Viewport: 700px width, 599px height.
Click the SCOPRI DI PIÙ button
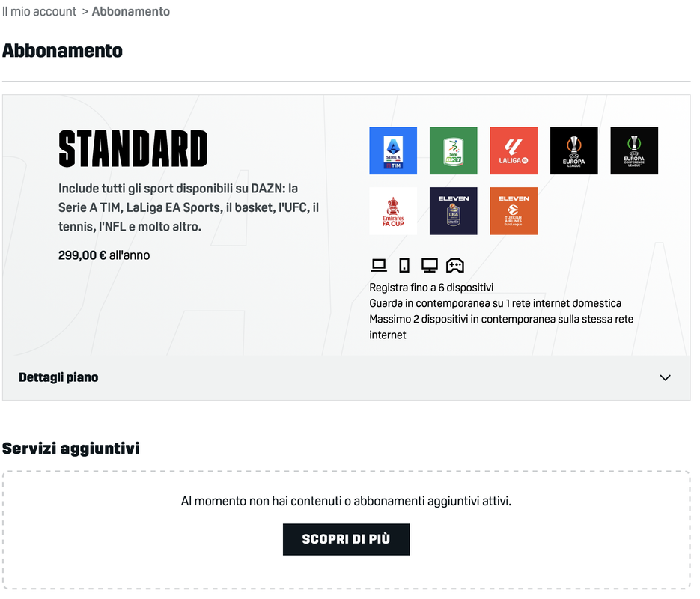[x=346, y=539]
